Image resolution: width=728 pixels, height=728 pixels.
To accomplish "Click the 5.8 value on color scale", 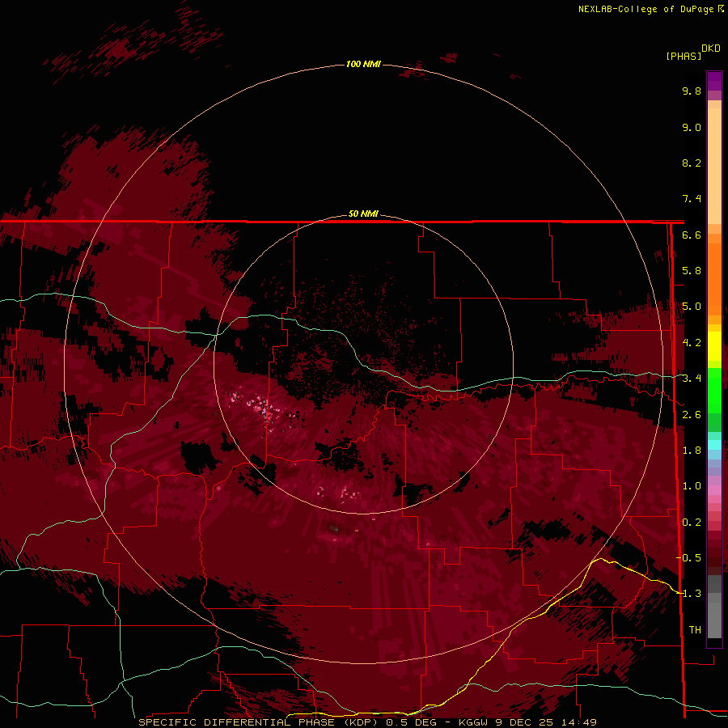I will click(x=692, y=271).
